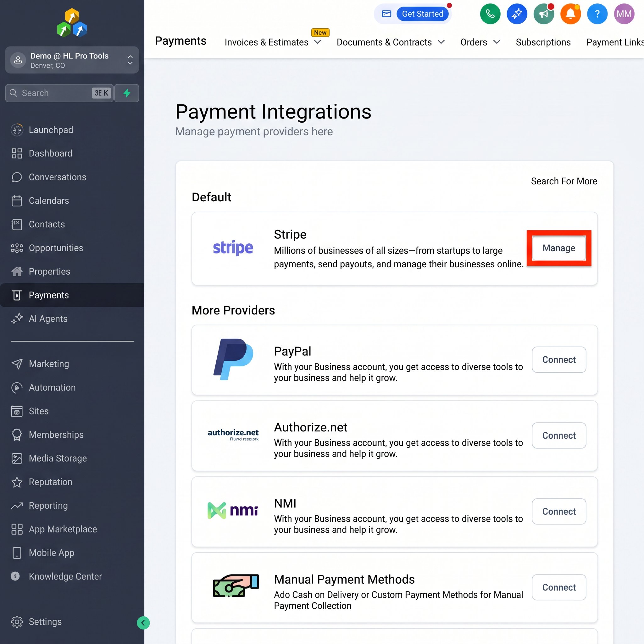Click the Sites browser icon
The width and height of the screenshot is (644, 644).
click(17, 411)
